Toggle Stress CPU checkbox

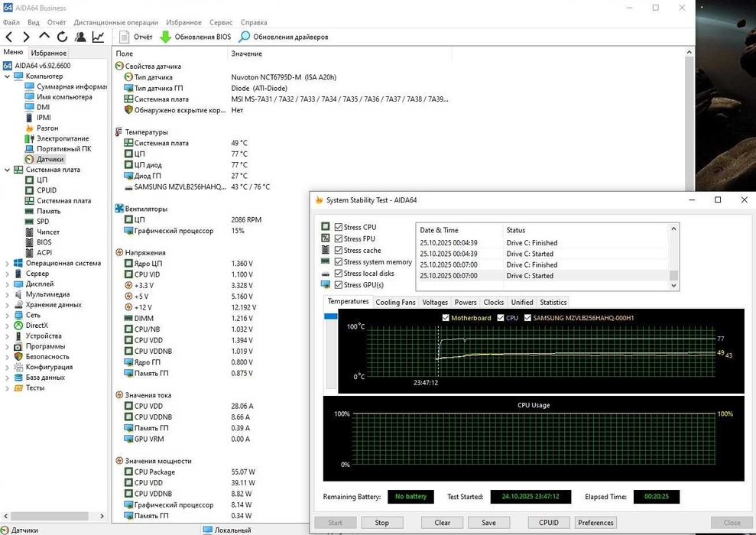tap(339, 227)
